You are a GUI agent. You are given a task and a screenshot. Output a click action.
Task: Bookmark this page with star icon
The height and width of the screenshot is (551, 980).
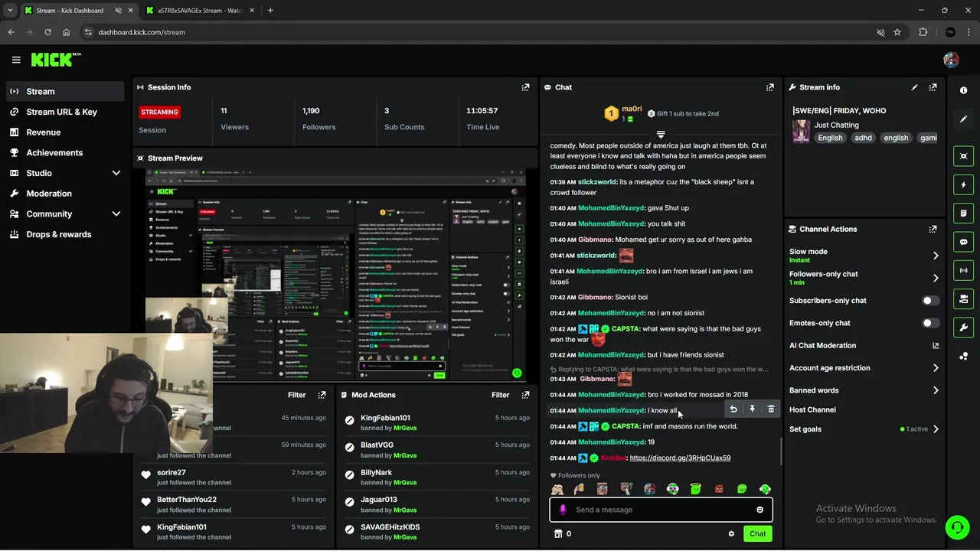[x=897, y=32]
